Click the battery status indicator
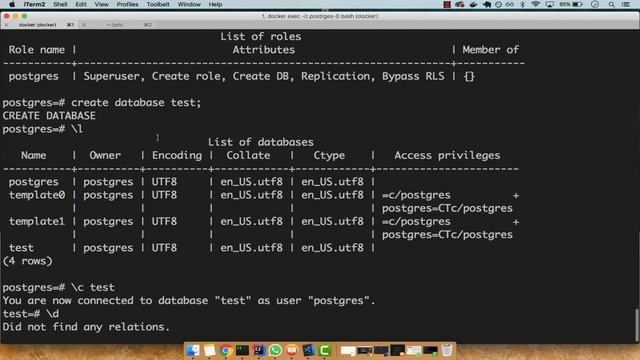 571,4
